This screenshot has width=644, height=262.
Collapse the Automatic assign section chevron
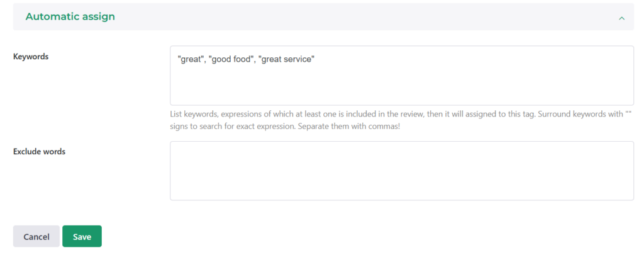pos(621,18)
